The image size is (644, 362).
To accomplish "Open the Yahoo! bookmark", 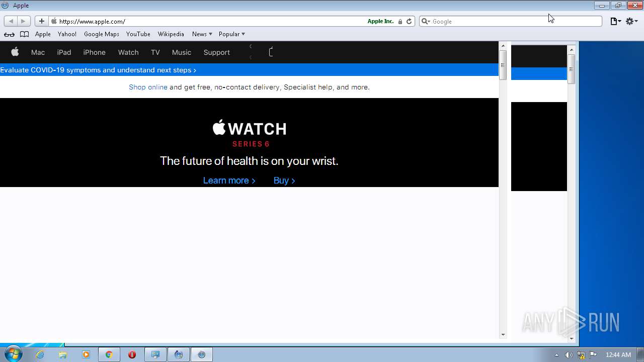I will click(67, 34).
